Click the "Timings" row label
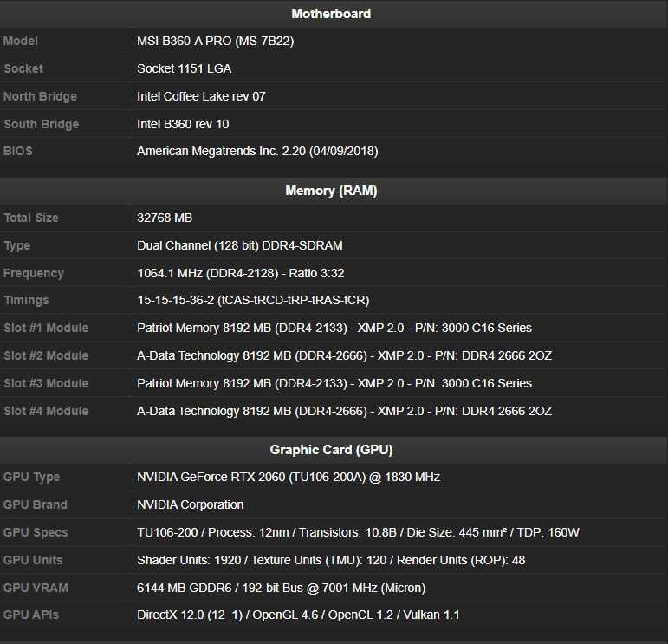Screen dimensions: 668x644 (26, 301)
